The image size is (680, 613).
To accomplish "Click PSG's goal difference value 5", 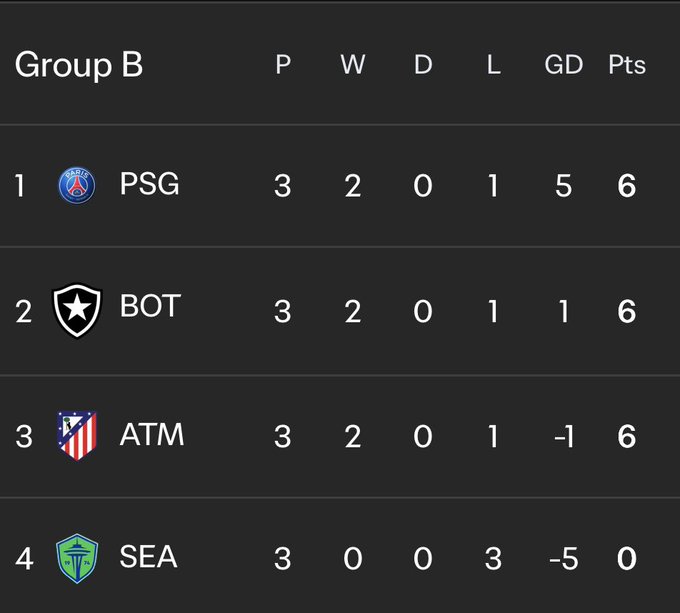I will click(563, 186).
